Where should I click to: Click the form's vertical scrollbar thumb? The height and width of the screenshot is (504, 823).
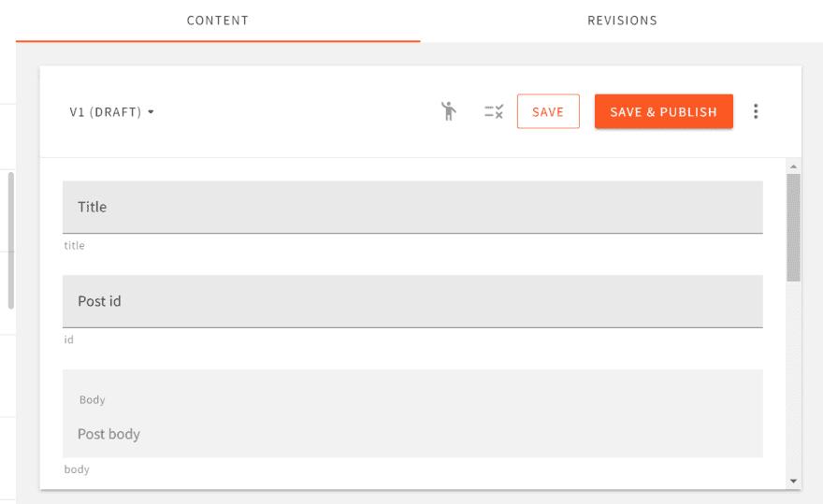coord(793,227)
